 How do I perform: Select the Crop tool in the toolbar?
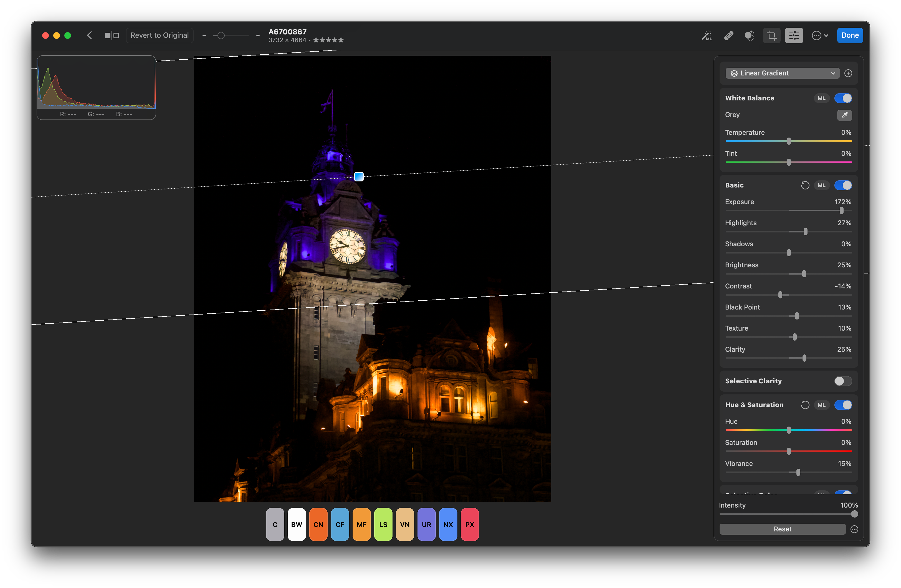tap(772, 35)
